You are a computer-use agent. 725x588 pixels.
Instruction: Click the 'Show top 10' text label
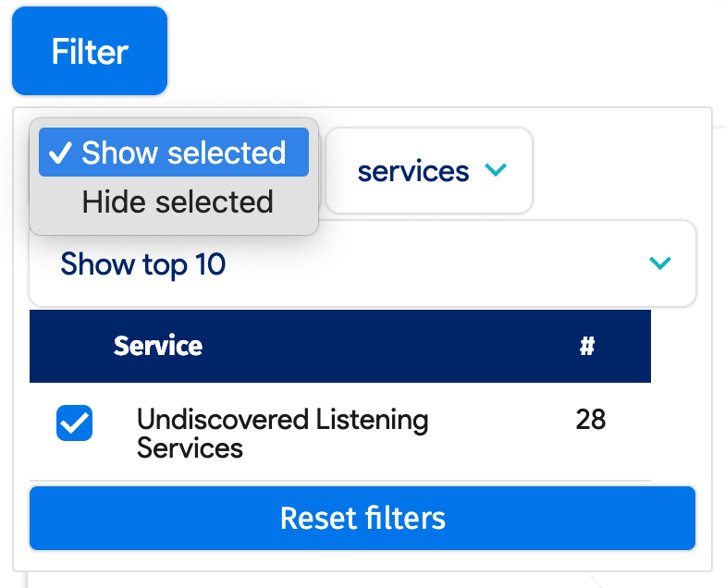(x=142, y=264)
